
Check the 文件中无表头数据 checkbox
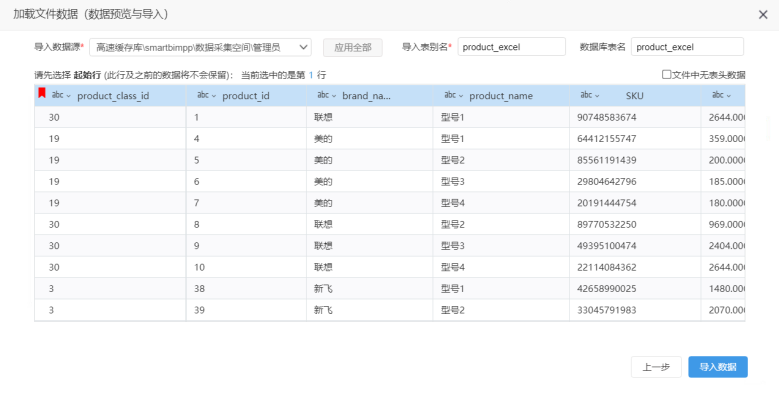[x=667, y=75]
